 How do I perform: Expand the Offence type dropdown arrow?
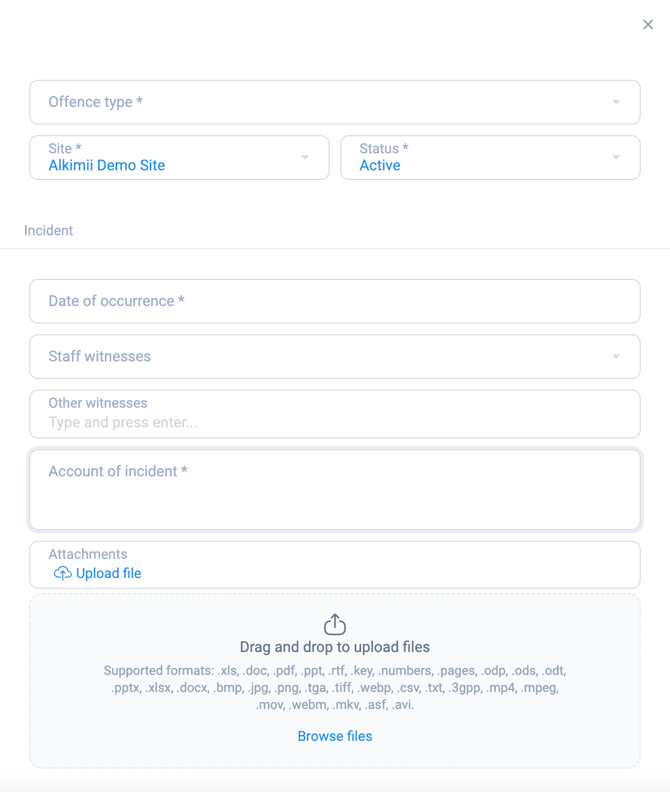[x=616, y=102]
